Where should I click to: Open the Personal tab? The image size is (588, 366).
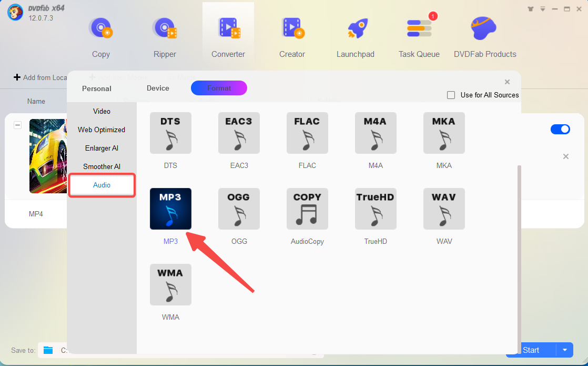[96, 88]
